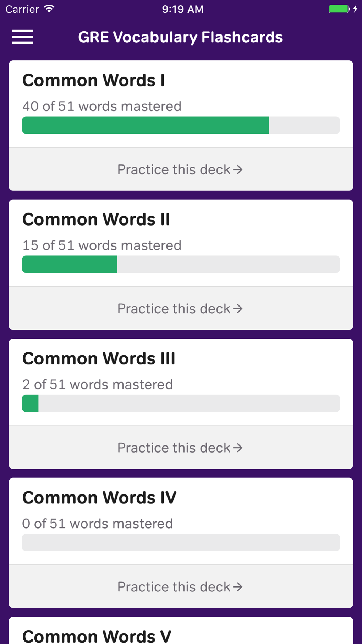Viewport: 362px width, 644px height.
Task: Practice the Common Words II deck
Action: pos(180,309)
